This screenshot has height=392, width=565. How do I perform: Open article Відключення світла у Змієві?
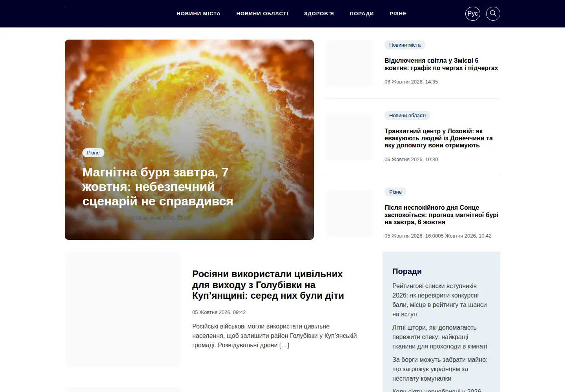(x=441, y=64)
